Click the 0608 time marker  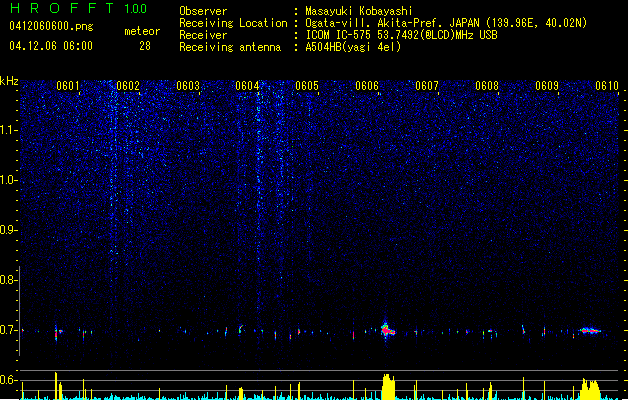(487, 86)
